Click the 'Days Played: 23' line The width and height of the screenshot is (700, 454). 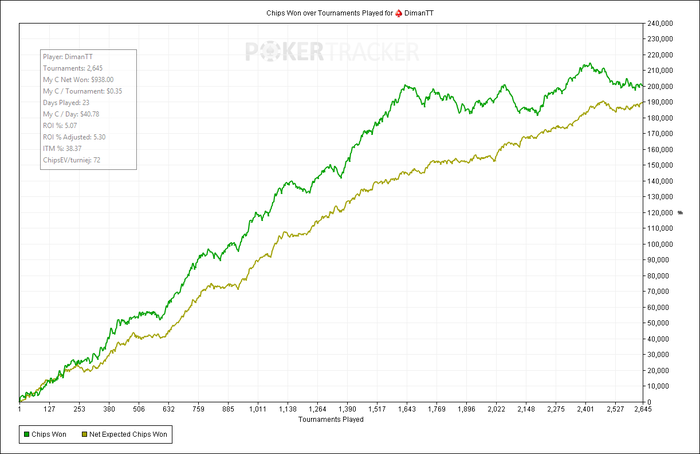pyautogui.click(x=66, y=103)
